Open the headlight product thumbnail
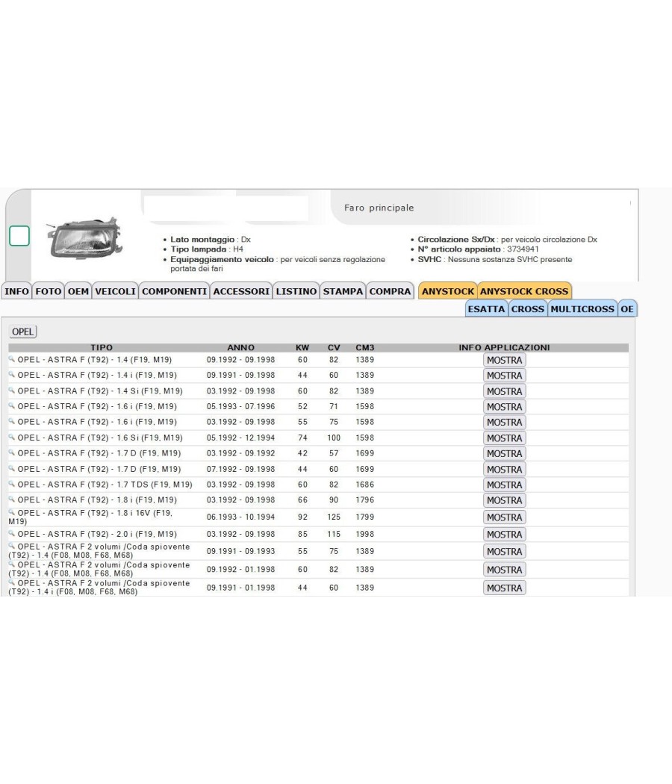672x784 pixels. 84,238
